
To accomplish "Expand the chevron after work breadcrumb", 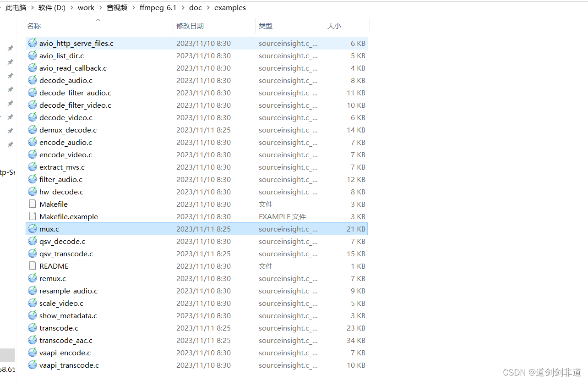I will (x=100, y=8).
